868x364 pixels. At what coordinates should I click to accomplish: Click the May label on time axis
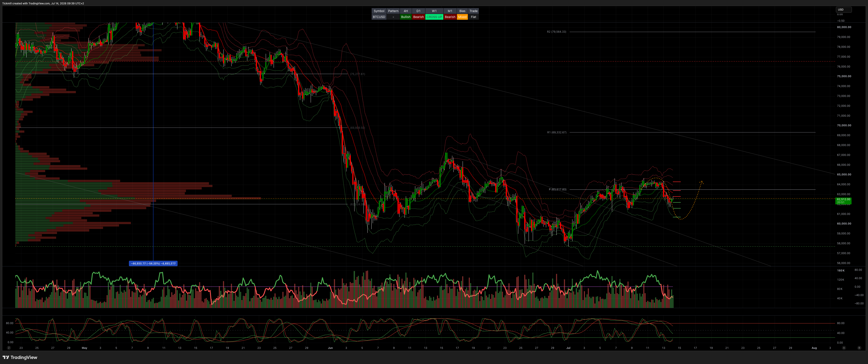[84, 348]
